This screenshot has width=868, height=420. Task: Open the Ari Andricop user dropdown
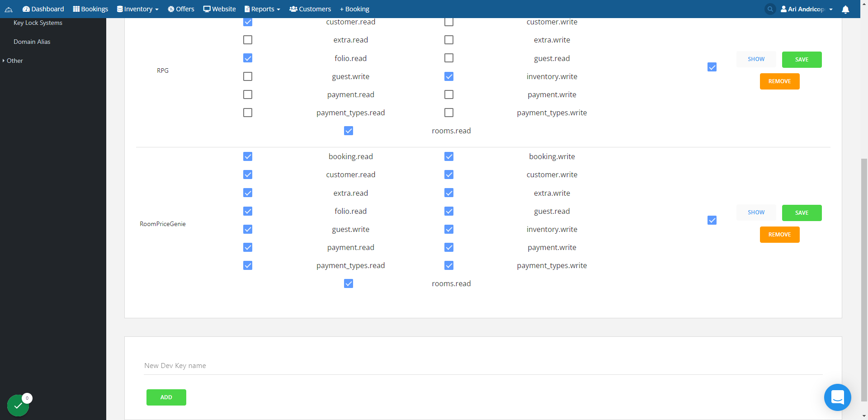coord(807,9)
